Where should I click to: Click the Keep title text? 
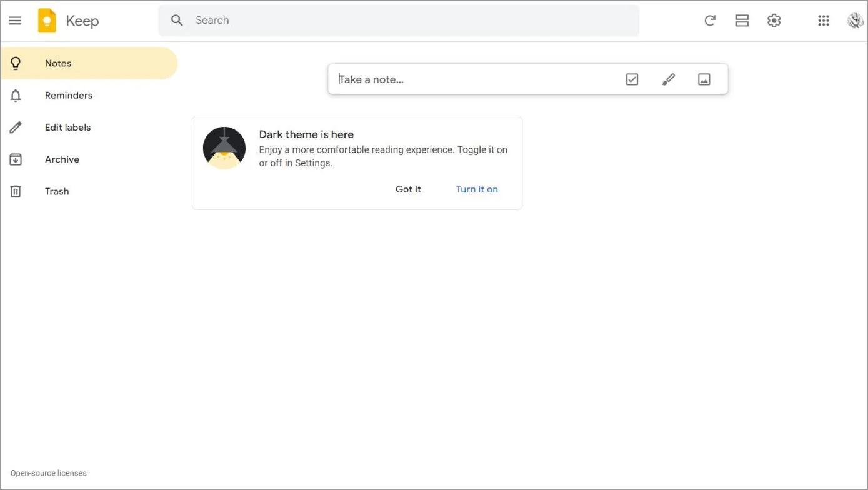click(82, 21)
